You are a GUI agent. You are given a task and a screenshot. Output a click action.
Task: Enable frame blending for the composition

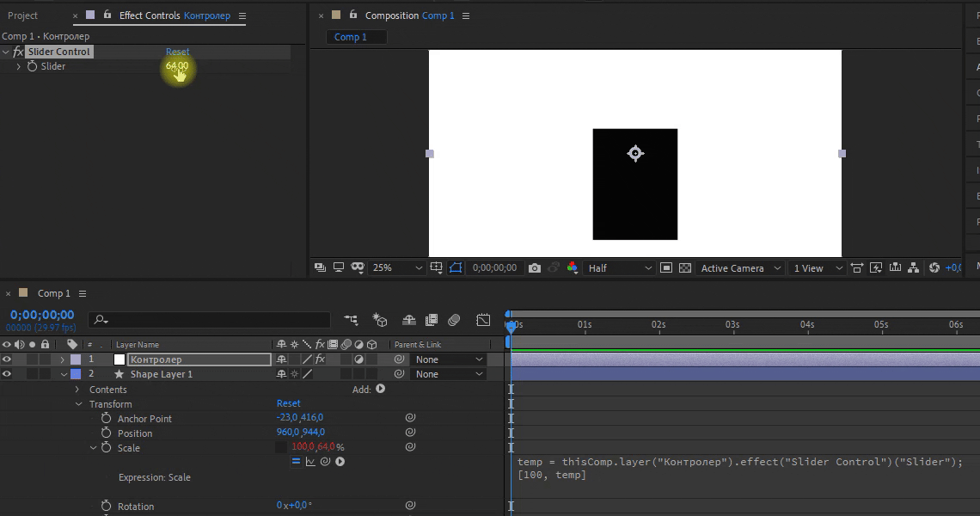(x=432, y=320)
